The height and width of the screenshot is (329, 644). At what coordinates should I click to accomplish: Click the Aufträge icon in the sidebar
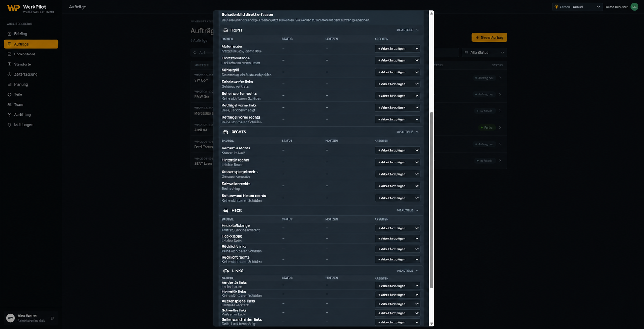point(10,44)
